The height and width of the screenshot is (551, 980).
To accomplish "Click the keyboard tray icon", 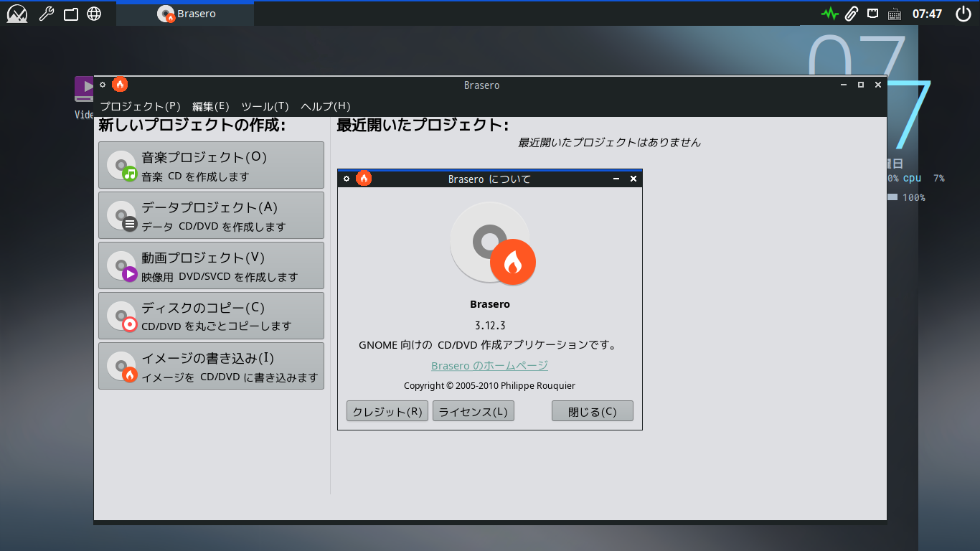I will [x=895, y=14].
